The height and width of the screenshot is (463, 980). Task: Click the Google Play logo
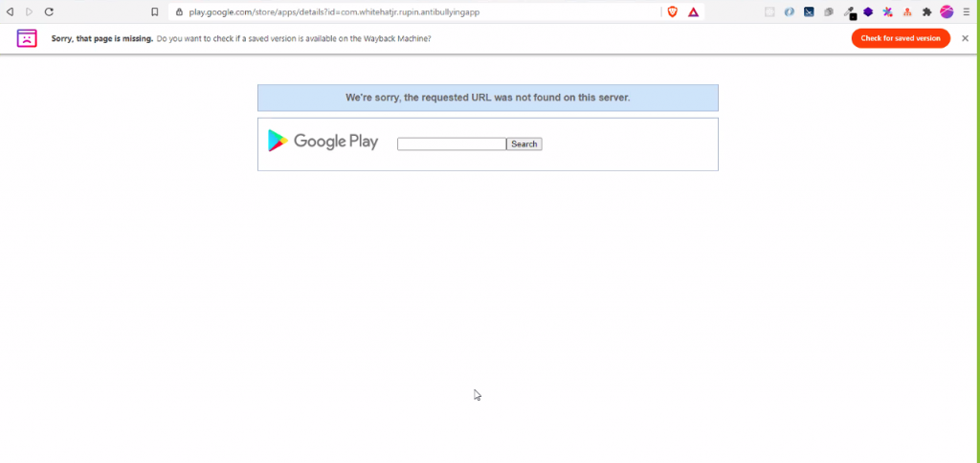tap(323, 142)
